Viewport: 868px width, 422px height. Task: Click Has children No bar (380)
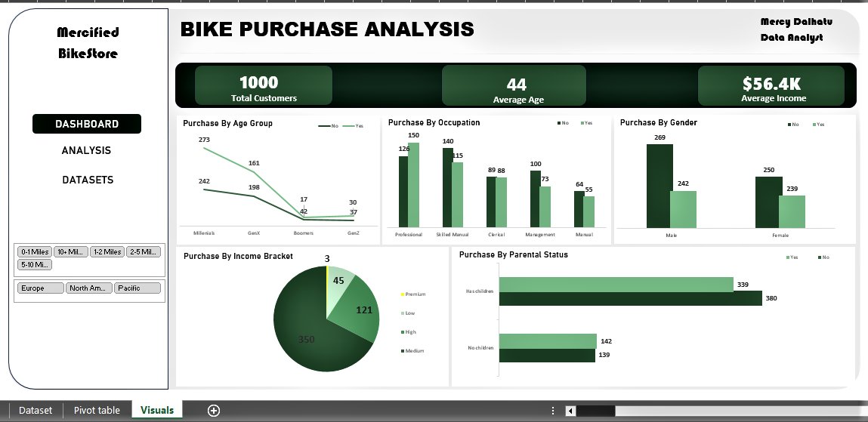(631, 299)
